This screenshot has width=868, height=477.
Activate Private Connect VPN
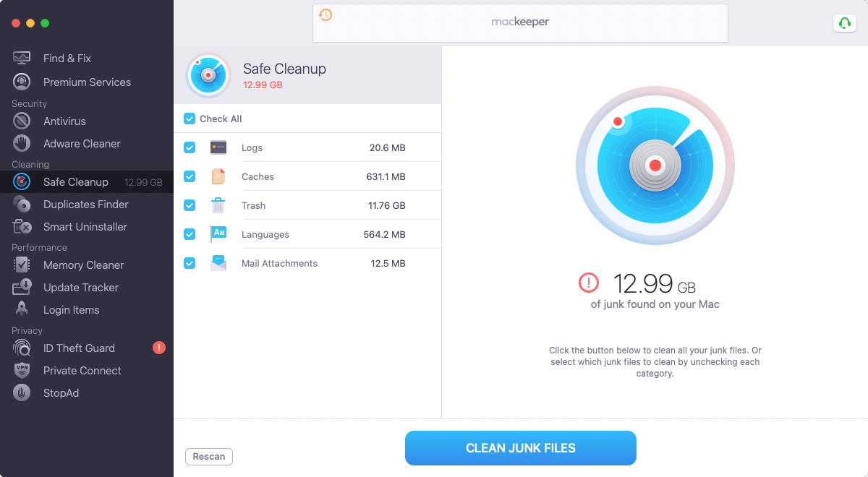pyautogui.click(x=82, y=370)
